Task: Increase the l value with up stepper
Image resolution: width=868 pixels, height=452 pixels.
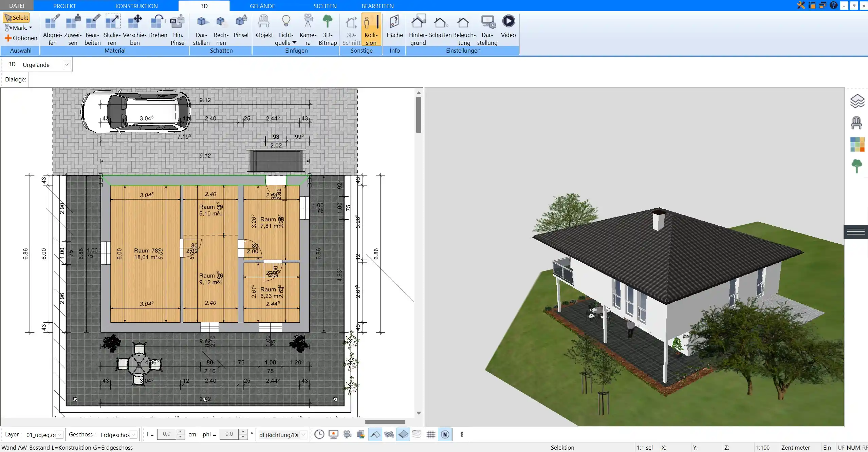Action: click(x=181, y=432)
